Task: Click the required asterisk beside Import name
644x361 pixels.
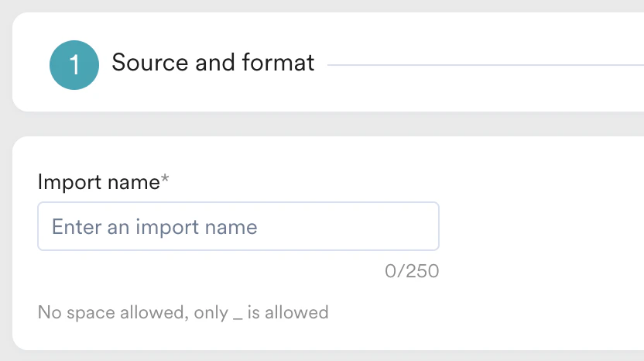Action: (x=165, y=180)
